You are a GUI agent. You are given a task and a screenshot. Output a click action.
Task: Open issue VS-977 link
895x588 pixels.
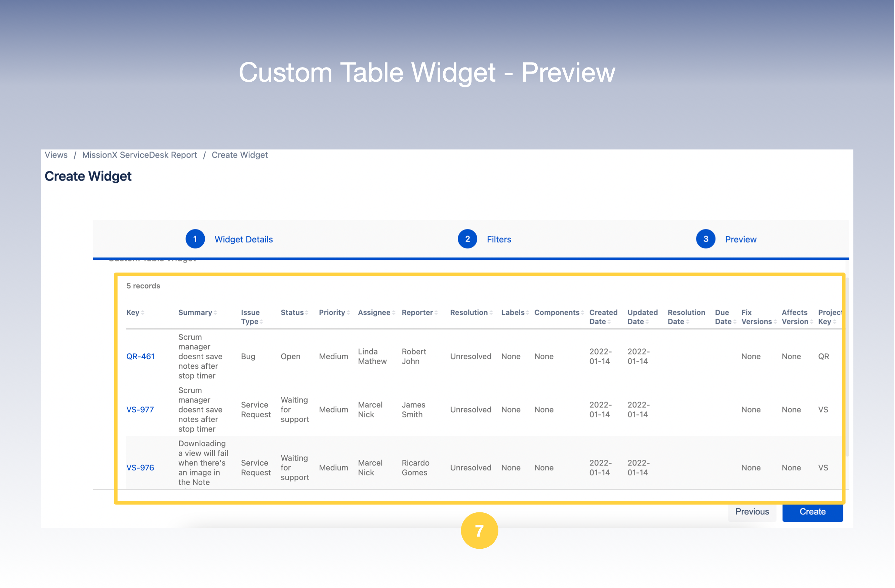[x=140, y=410]
